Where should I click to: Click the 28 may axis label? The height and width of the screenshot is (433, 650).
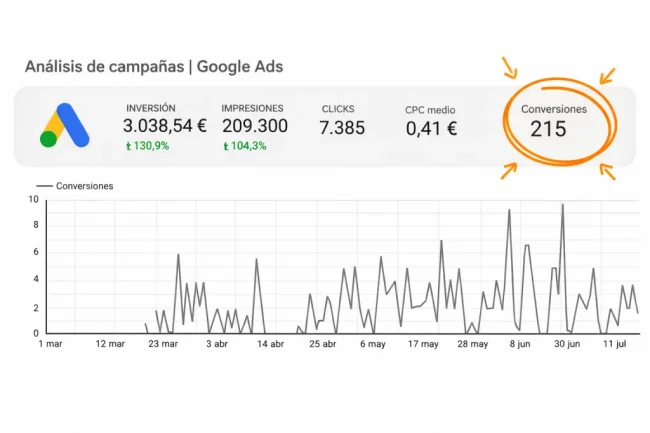(473, 344)
